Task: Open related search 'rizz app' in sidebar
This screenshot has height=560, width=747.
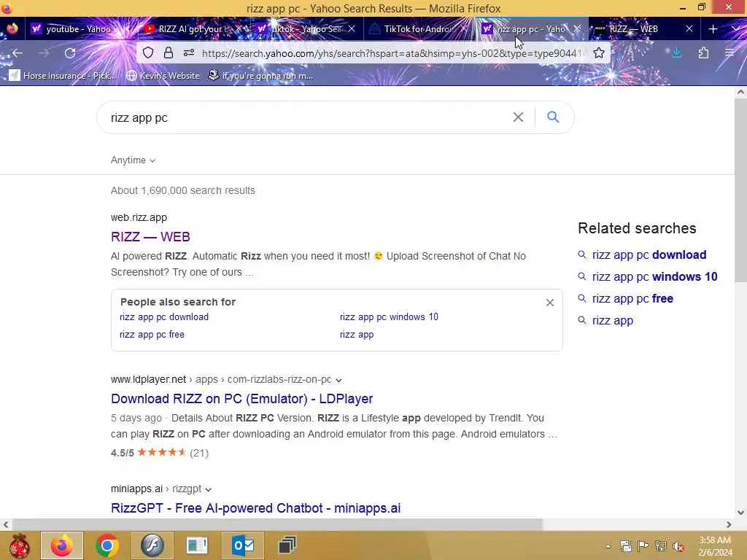Action: [x=613, y=321]
